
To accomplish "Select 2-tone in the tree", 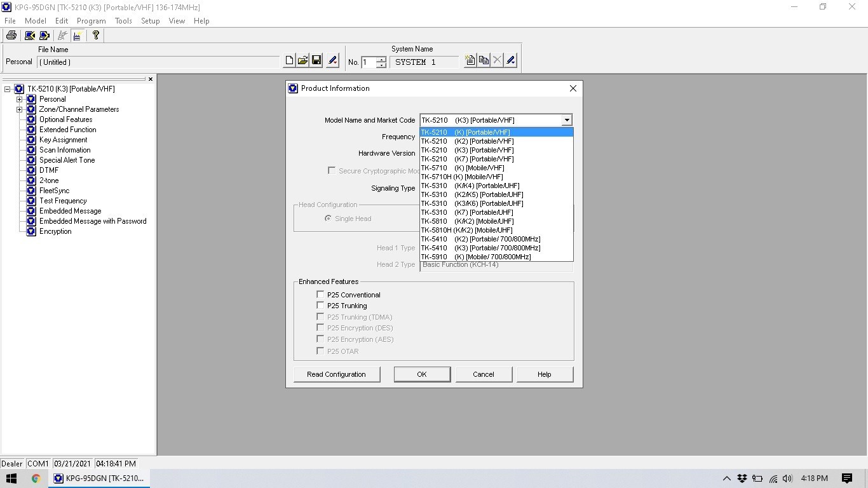I will [x=49, y=180].
